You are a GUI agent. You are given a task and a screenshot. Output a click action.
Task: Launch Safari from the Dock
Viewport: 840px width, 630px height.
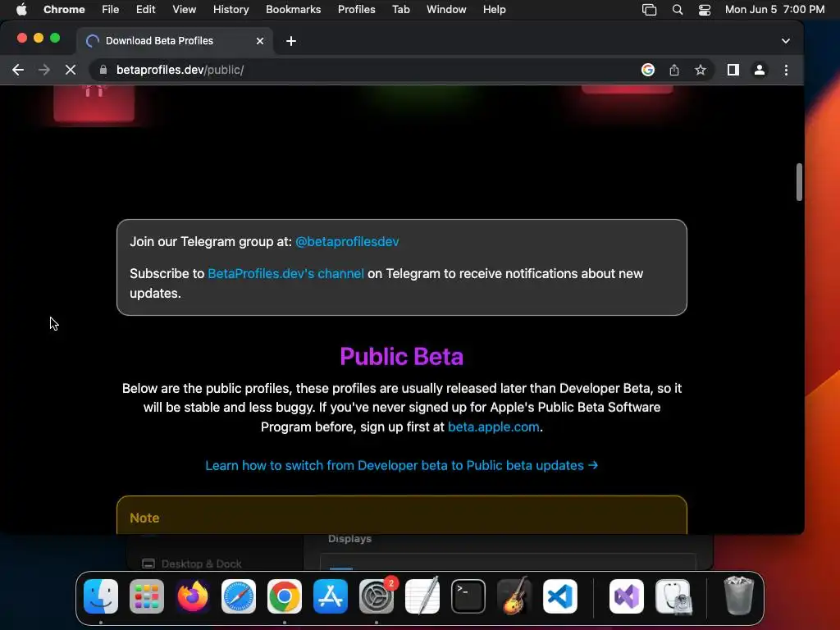click(239, 596)
